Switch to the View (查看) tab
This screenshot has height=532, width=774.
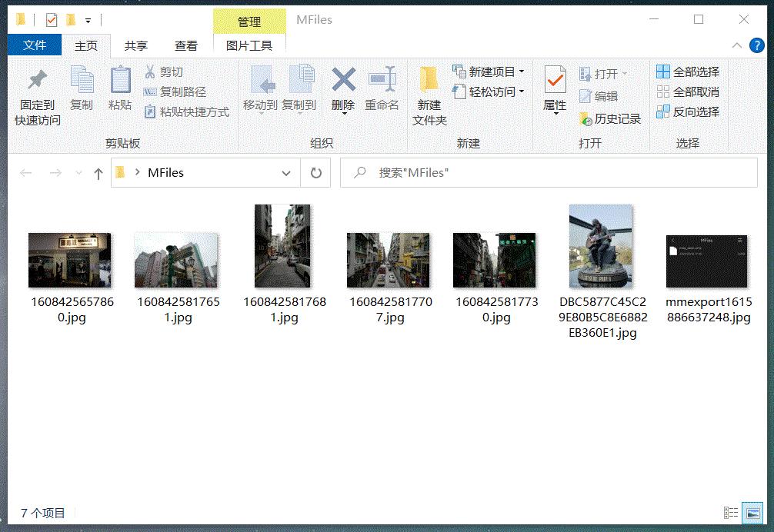click(x=186, y=46)
